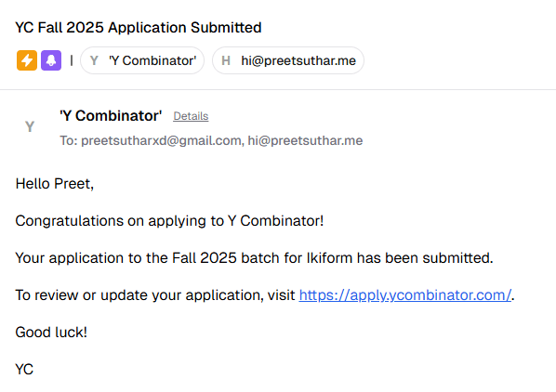The image size is (556, 392).
Task: Click the H avatar inside the hi@preetsuthar.me chip
Action: (x=226, y=60)
